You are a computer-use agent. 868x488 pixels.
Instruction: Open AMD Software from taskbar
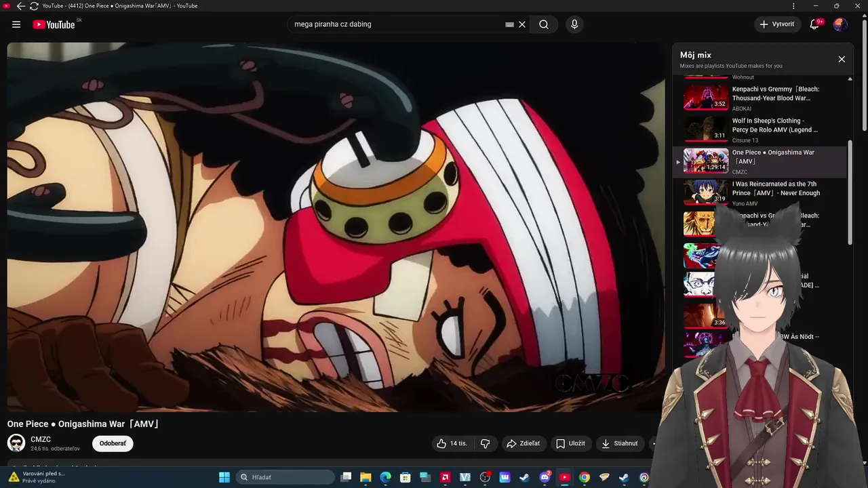(445, 477)
